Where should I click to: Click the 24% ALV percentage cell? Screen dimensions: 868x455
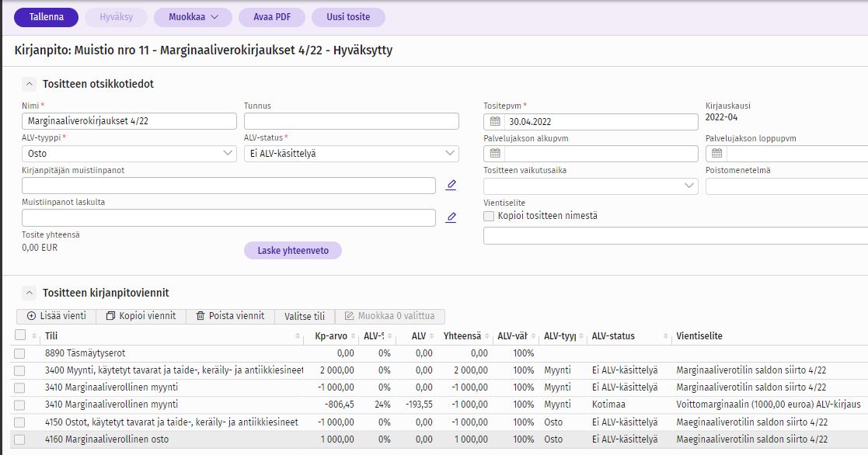382,405
